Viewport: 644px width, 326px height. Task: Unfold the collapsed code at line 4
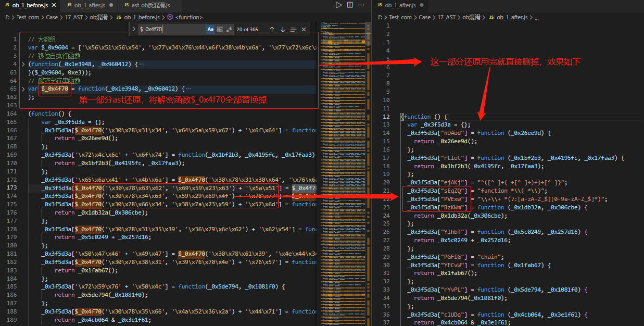click(x=23, y=65)
